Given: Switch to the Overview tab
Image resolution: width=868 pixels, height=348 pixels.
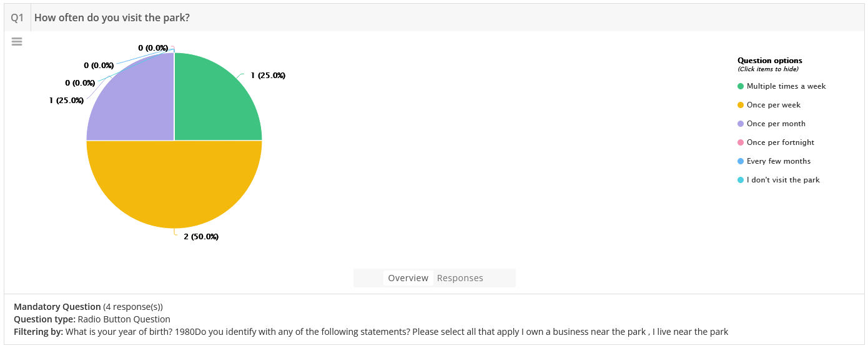Looking at the screenshot, I should coord(408,278).
